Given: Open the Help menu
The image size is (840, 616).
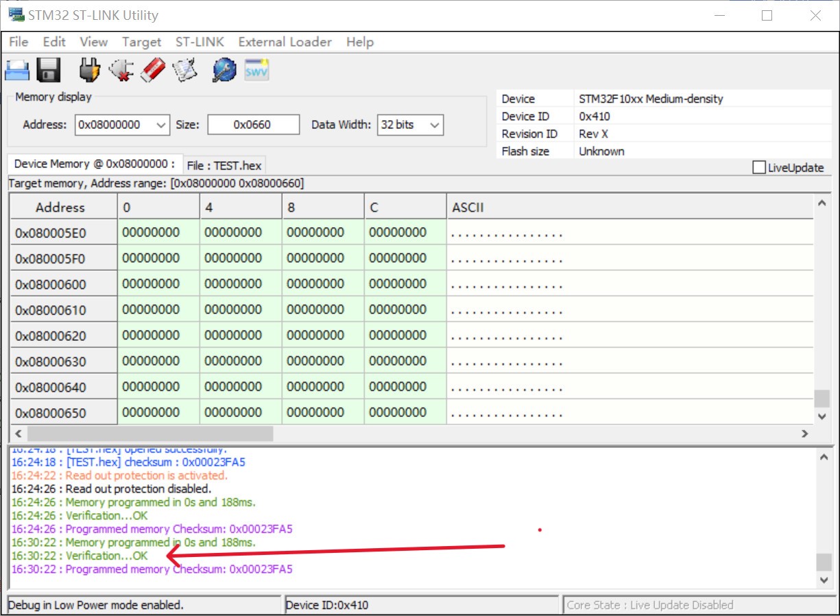Looking at the screenshot, I should pos(360,42).
